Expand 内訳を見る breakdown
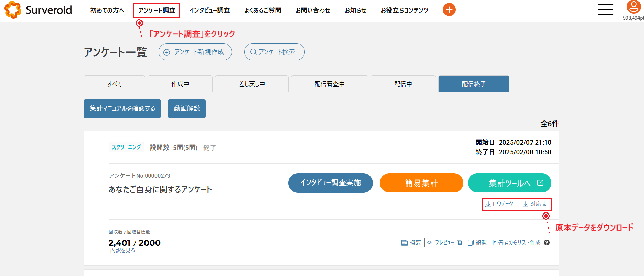 click(x=122, y=251)
